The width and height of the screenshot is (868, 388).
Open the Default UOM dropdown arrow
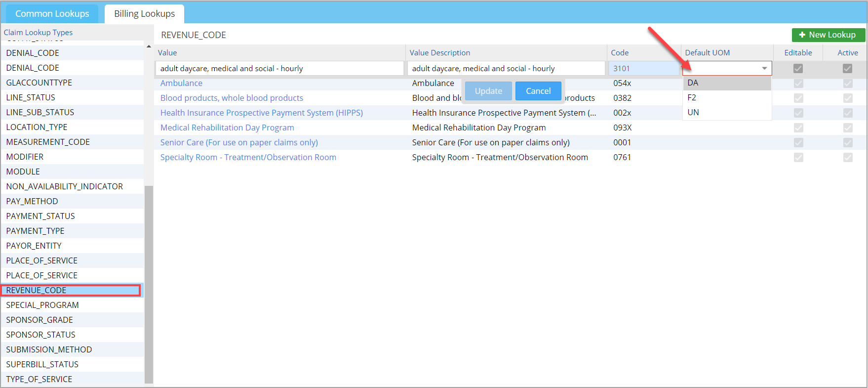(764, 68)
